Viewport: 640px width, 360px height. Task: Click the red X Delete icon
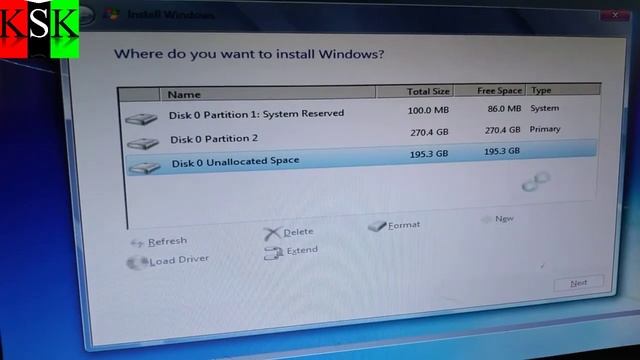click(x=272, y=234)
